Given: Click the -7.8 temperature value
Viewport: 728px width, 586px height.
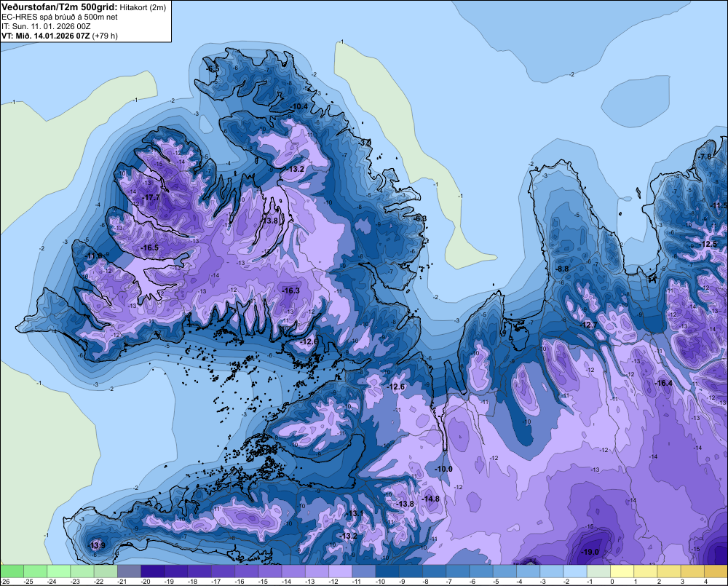Looking at the screenshot, I should point(705,157).
